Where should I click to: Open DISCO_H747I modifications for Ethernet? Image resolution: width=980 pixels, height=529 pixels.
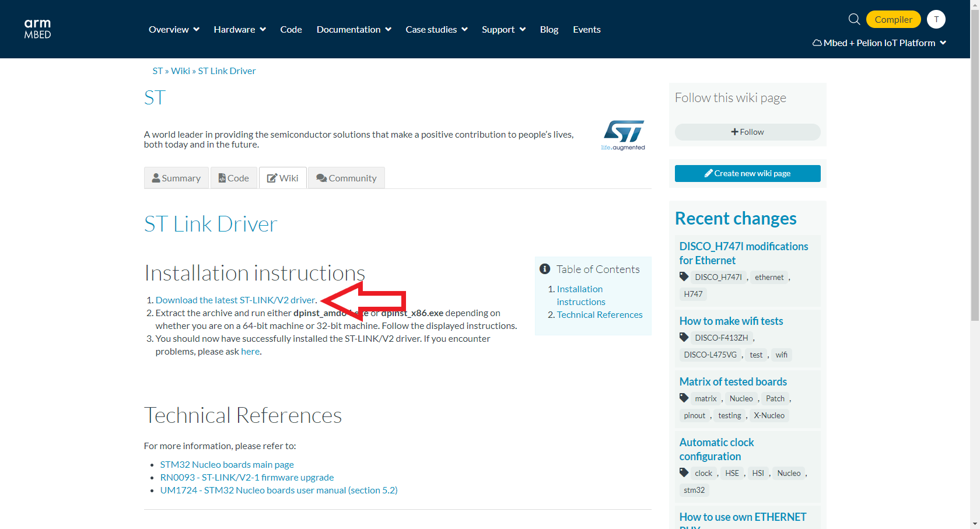(744, 253)
